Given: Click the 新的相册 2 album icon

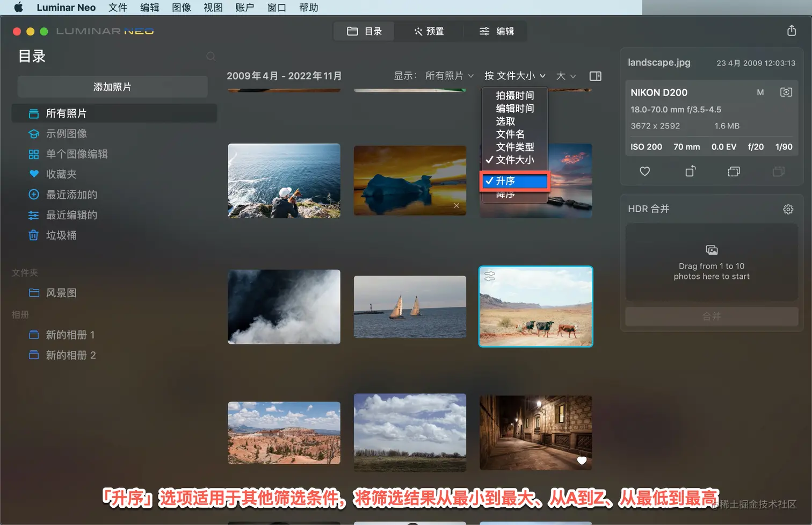Looking at the screenshot, I should pos(34,355).
